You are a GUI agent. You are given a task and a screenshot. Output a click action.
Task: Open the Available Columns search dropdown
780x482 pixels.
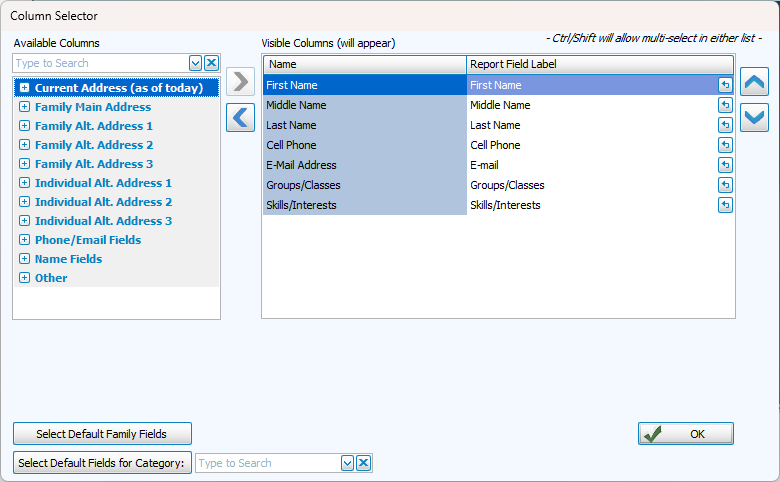click(196, 63)
